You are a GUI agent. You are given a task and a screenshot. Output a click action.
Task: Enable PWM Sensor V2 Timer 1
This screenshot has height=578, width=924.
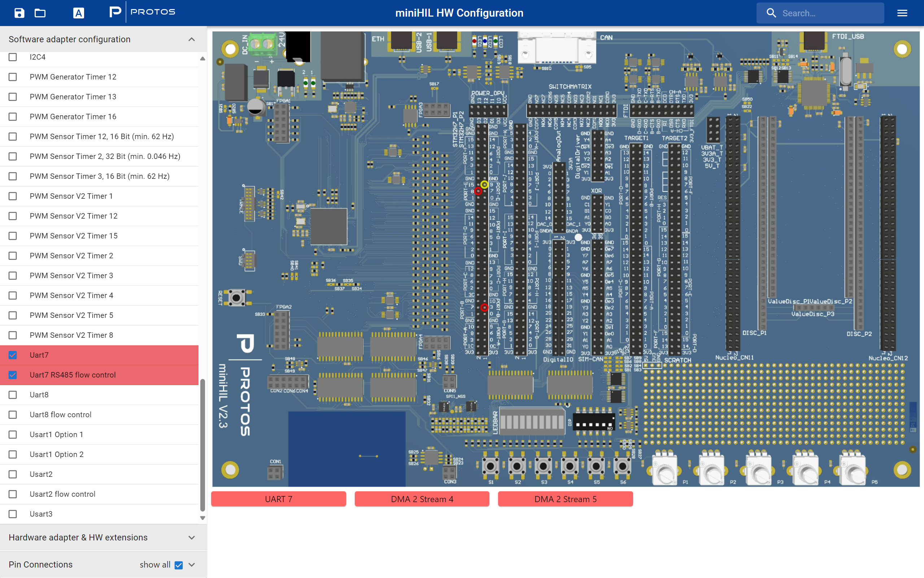(x=13, y=196)
